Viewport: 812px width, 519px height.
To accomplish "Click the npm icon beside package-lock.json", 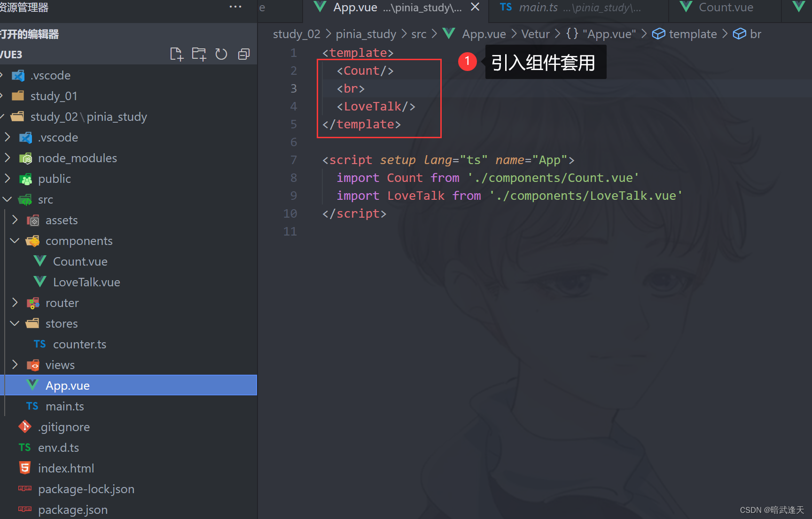I will tap(25, 488).
